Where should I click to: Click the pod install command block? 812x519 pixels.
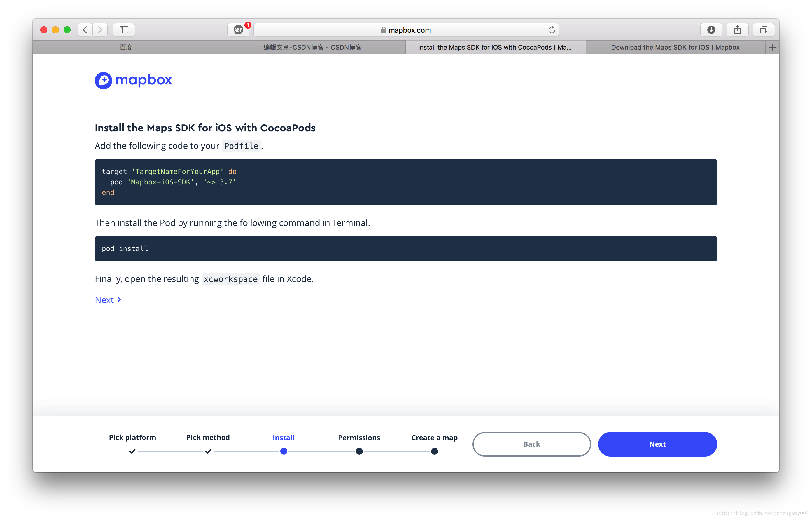[x=406, y=248]
